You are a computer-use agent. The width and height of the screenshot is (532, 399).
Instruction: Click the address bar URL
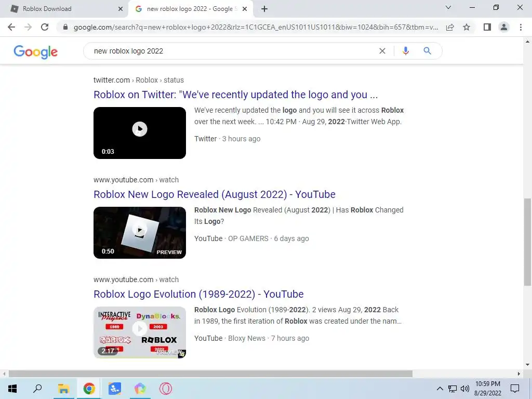256,27
